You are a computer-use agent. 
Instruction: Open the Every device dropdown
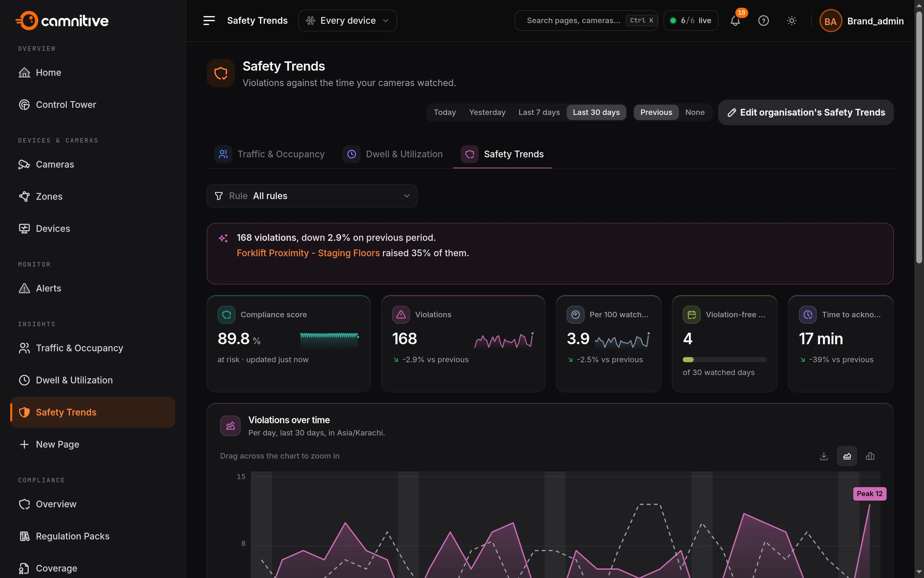point(347,21)
